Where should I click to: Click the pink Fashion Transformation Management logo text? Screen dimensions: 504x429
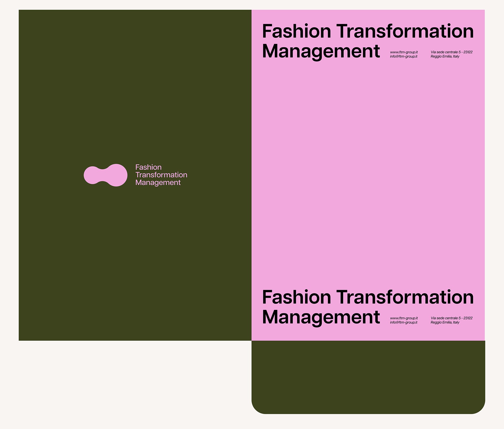click(x=161, y=175)
